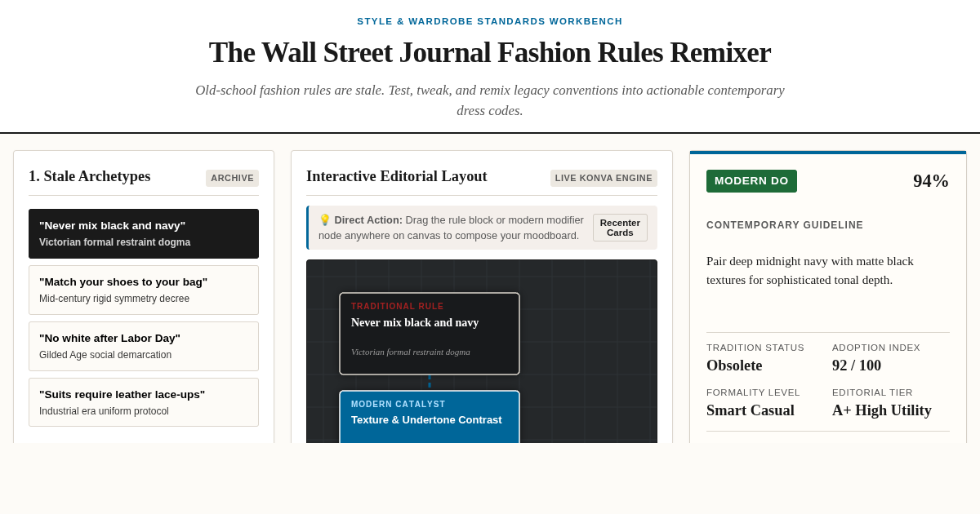The image size is (980, 514).
Task: Click the 94% score value
Action: [x=931, y=181]
